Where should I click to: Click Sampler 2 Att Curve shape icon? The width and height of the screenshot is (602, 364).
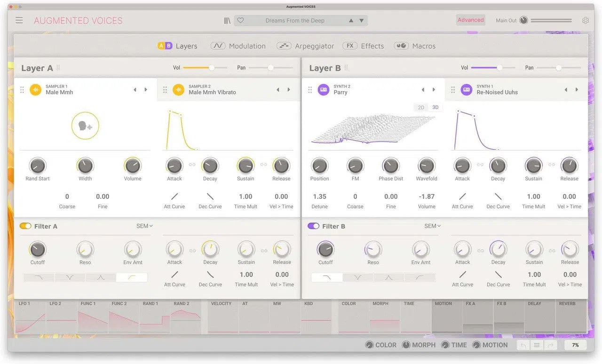coord(174,197)
